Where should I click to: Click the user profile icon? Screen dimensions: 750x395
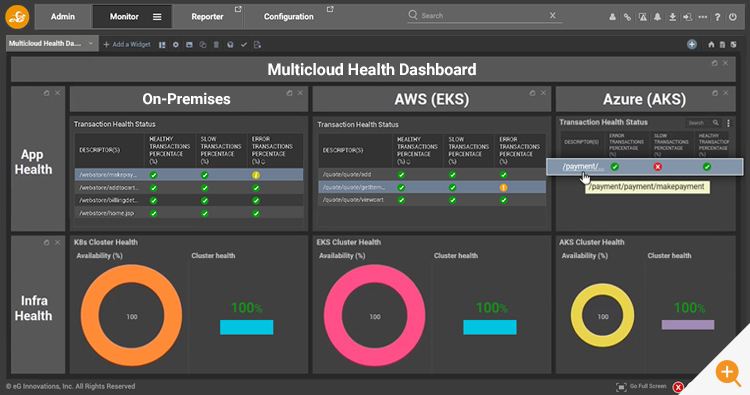[x=612, y=17]
